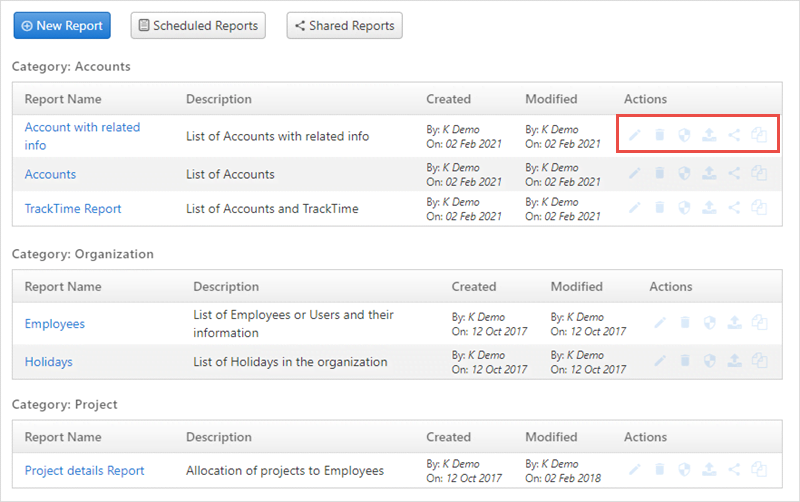Open the Project details Report link
The width and height of the screenshot is (800, 502).
click(x=84, y=470)
